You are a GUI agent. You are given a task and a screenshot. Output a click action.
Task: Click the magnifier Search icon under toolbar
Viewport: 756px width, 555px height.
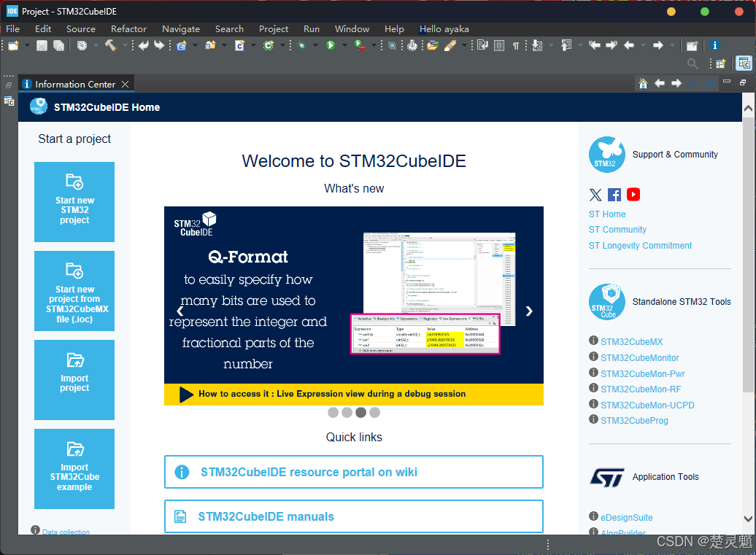tap(693, 63)
